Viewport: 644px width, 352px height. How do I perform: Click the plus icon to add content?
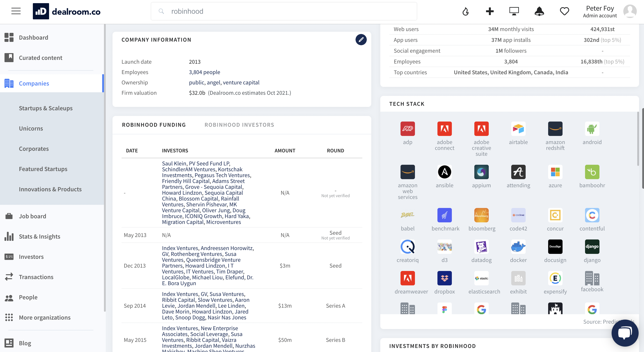pos(489,11)
